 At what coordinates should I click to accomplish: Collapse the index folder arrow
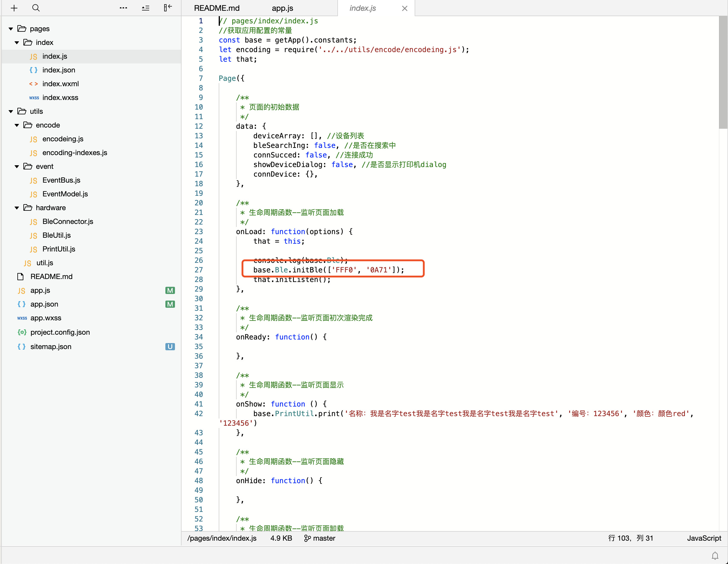17,43
